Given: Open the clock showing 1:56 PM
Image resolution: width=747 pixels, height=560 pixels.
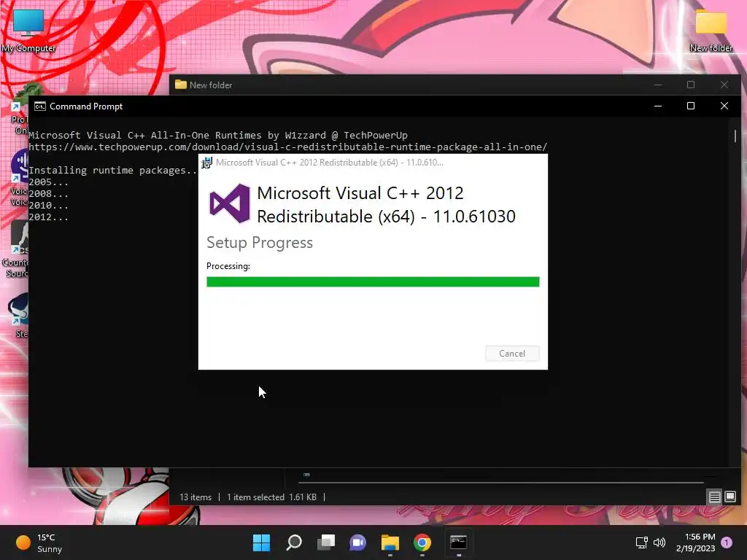Looking at the screenshot, I should click(x=695, y=542).
